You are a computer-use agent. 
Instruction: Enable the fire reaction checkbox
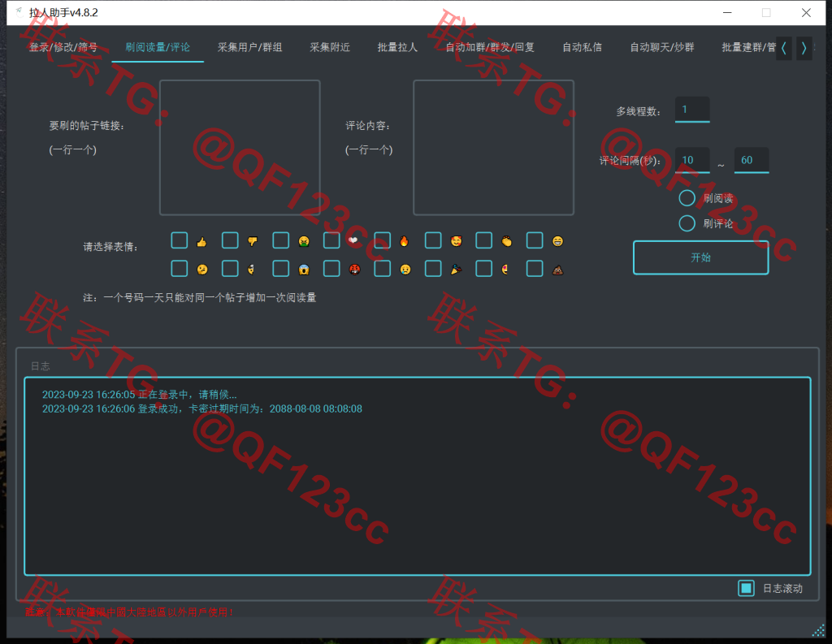[x=382, y=240]
